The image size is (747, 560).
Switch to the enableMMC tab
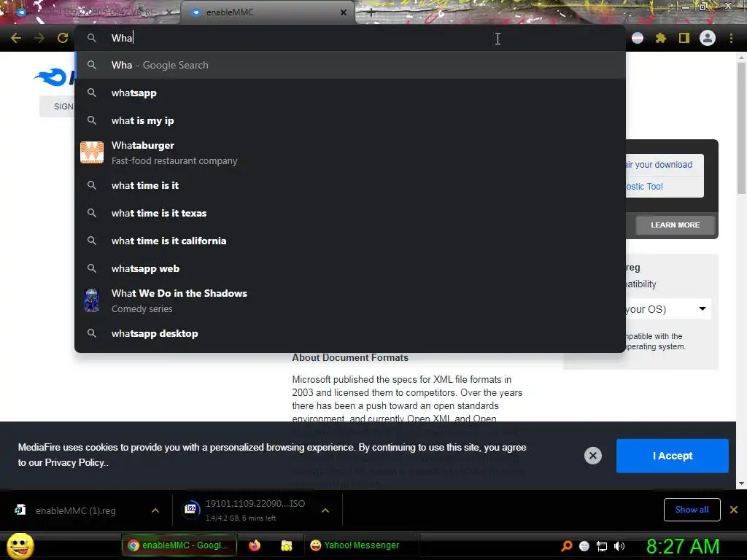(267, 12)
